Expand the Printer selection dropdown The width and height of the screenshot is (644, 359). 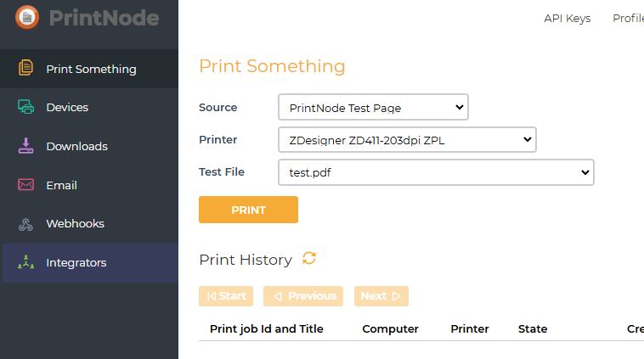coord(407,140)
